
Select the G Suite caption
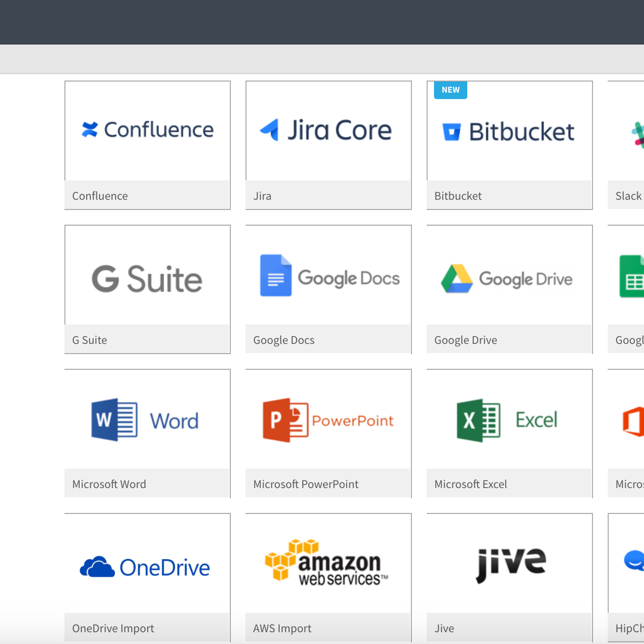89,340
